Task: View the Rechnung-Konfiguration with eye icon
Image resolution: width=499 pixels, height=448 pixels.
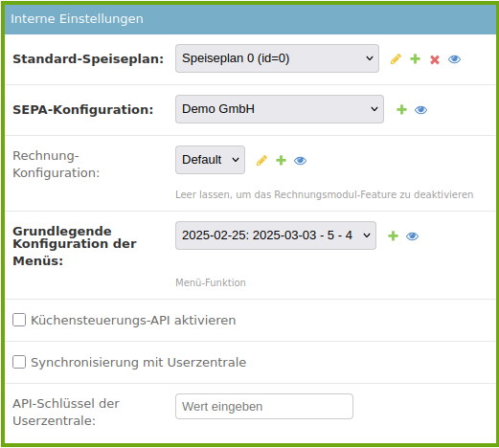Action: tap(300, 161)
